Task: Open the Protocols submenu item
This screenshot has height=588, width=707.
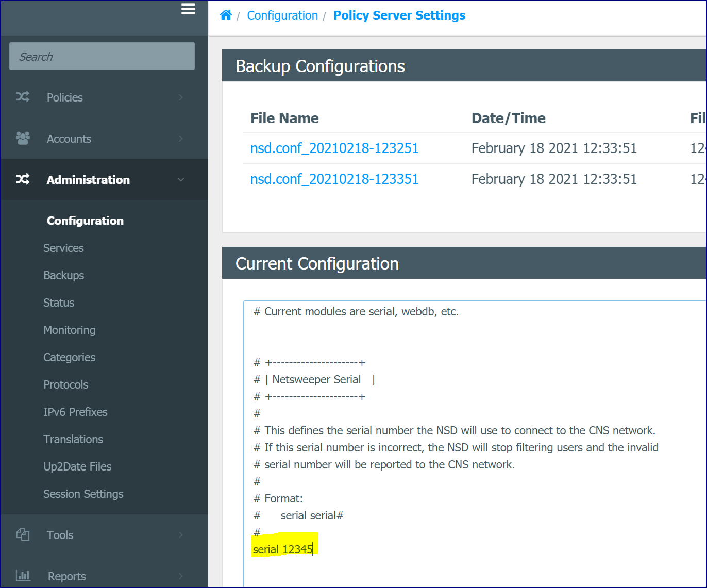Action: (x=66, y=384)
